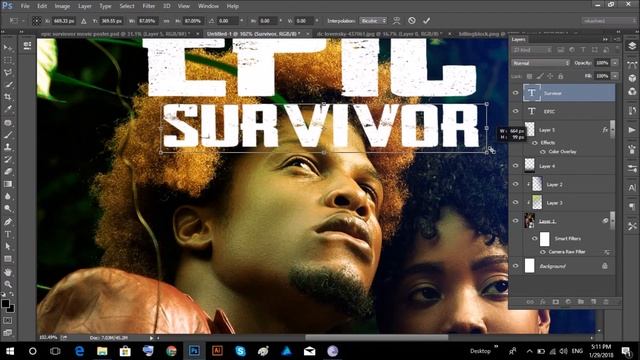Image resolution: width=640 pixels, height=360 pixels.
Task: Select the Pen tool
Action: tap(8, 222)
